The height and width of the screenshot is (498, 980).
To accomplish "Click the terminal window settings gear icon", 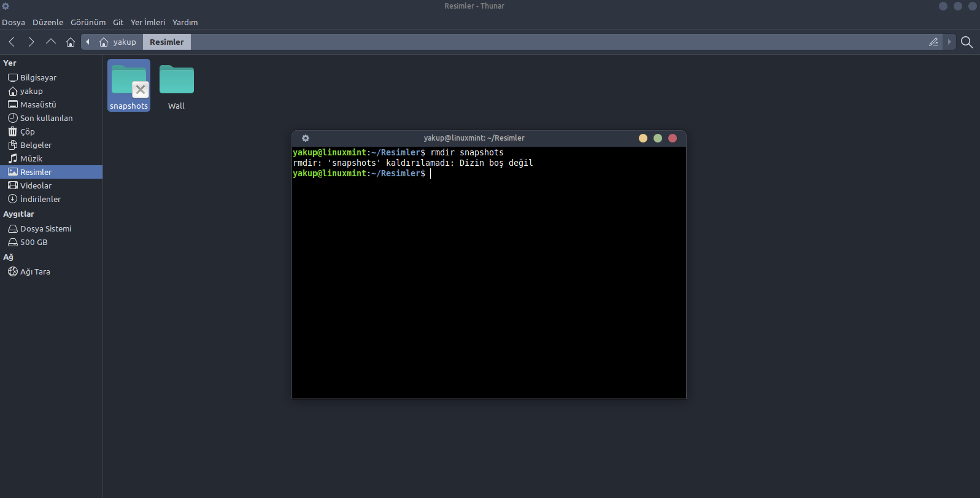I will [x=306, y=138].
